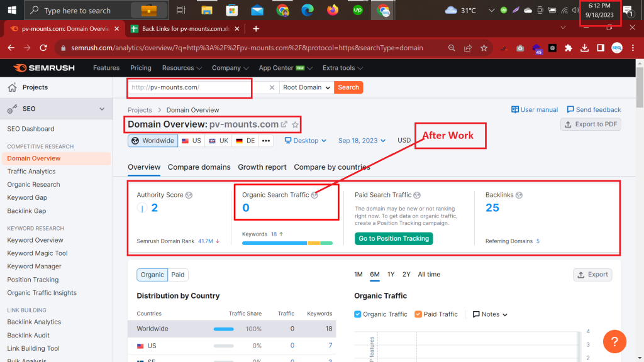Image resolution: width=644 pixels, height=362 pixels.
Task: Open the App Center menu
Action: pyautogui.click(x=286, y=68)
